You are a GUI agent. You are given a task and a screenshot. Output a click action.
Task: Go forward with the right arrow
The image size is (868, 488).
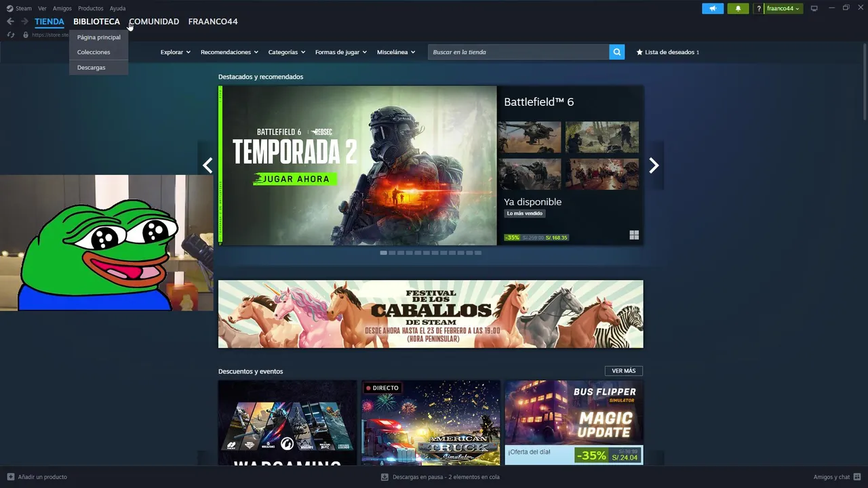click(x=24, y=22)
